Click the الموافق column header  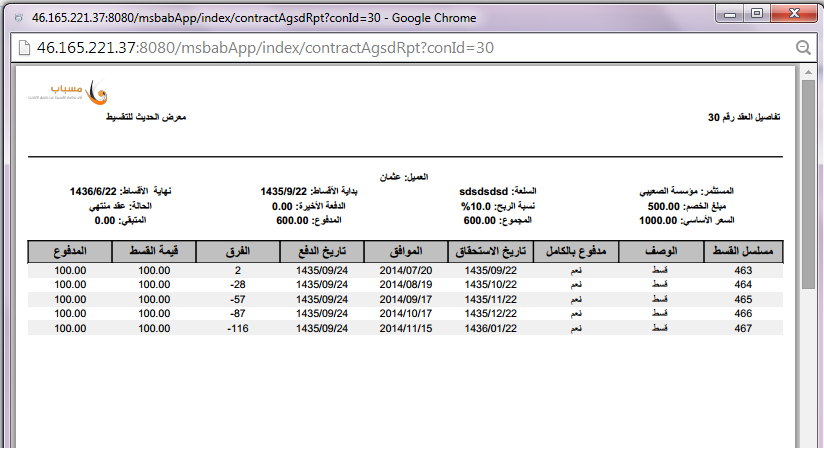coord(406,251)
